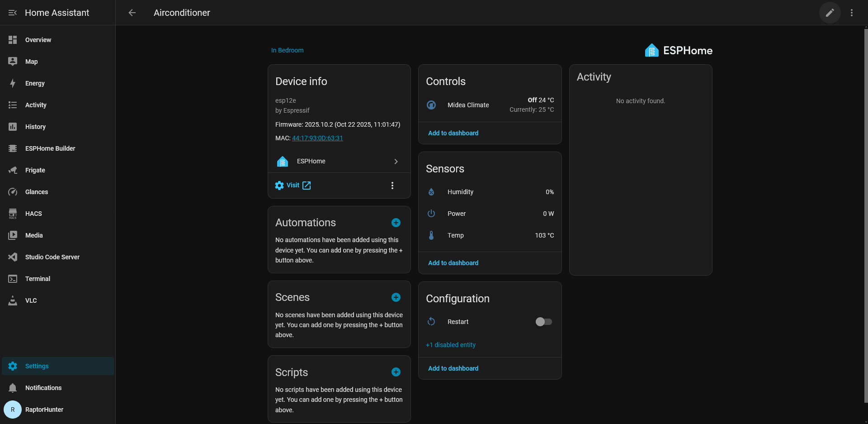The height and width of the screenshot is (424, 868).
Task: Expand the ESPHome integration row chevron
Action: tap(396, 162)
